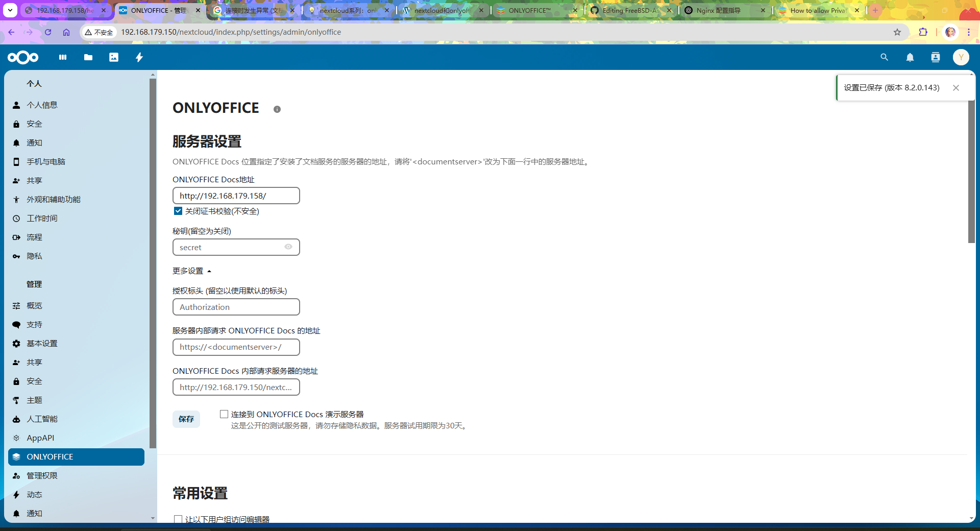Image resolution: width=980 pixels, height=531 pixels.
Task: Open the Nextcloud logo home link
Action: pos(23,58)
